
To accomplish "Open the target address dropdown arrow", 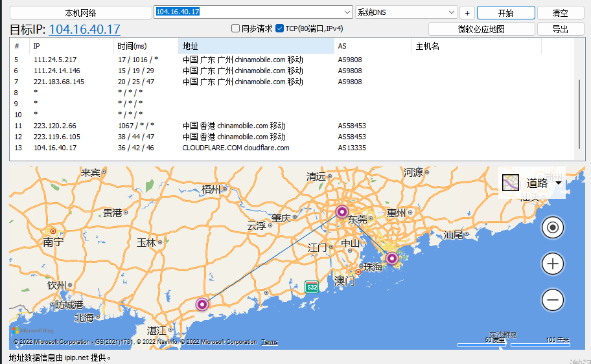I will tap(347, 12).
